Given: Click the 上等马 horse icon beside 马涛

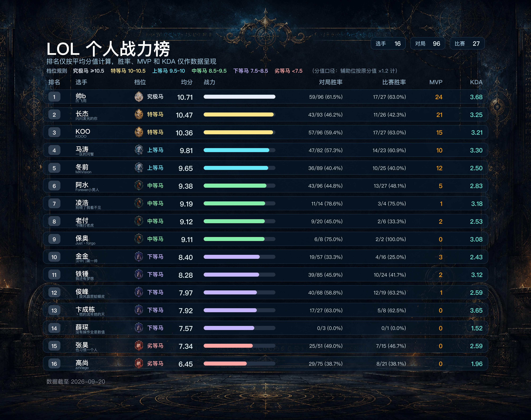Looking at the screenshot, I should click(x=139, y=150).
